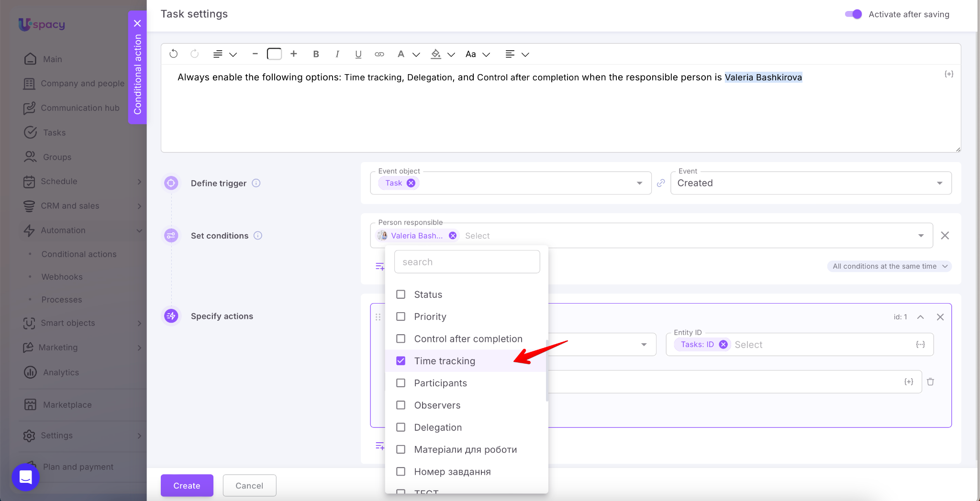This screenshot has width=980, height=501.
Task: Click the Create button
Action: point(187,486)
